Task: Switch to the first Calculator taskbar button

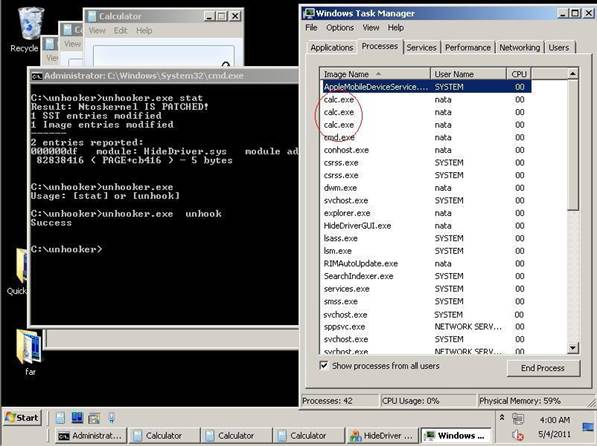Action: coord(163,436)
